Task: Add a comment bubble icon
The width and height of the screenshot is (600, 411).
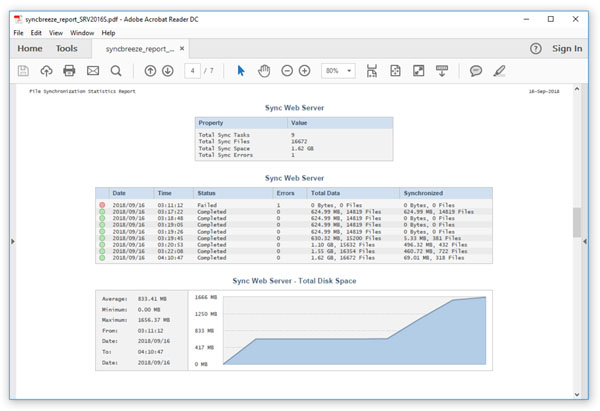Action: point(476,71)
